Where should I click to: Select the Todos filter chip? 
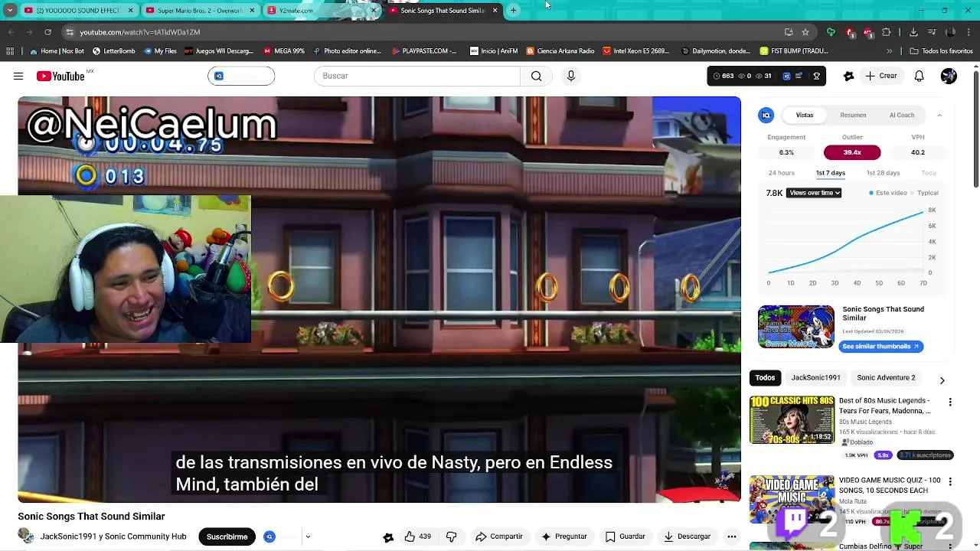(765, 377)
